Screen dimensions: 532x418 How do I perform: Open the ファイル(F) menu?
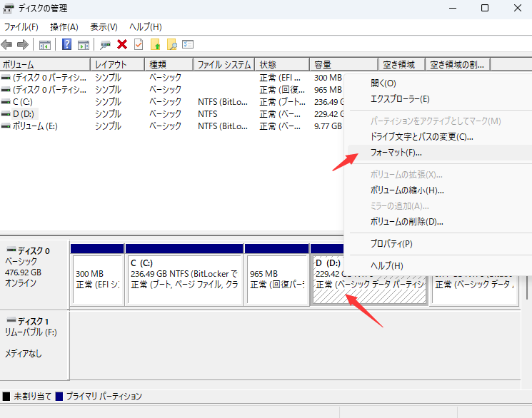pos(21,26)
